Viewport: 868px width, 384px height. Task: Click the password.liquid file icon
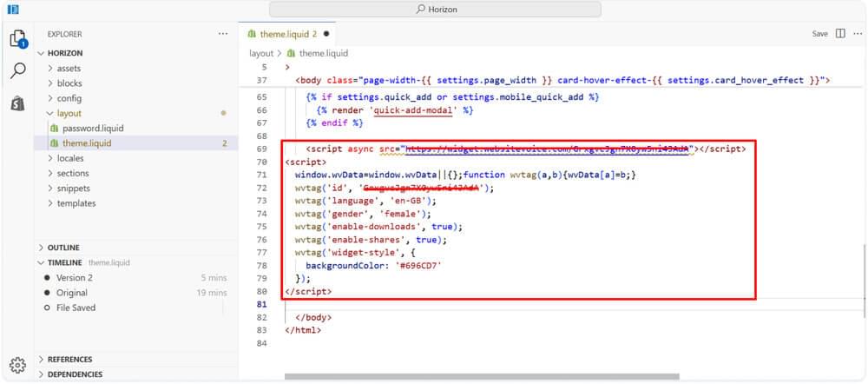point(54,128)
